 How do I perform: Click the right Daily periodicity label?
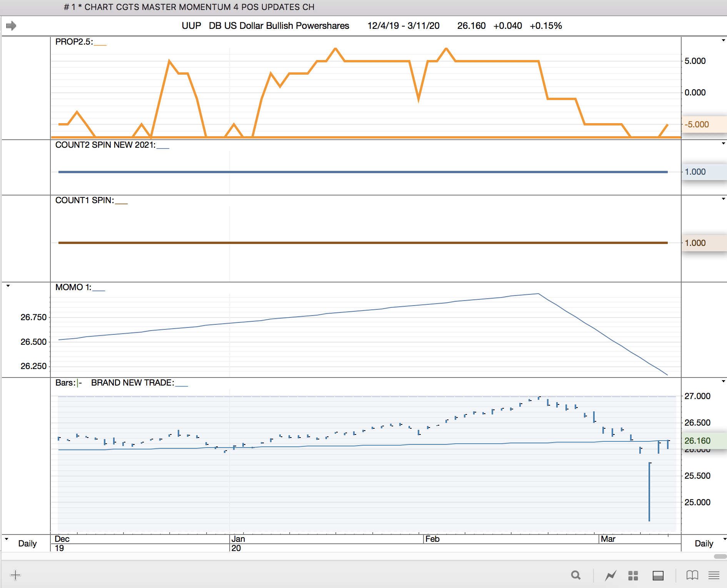coord(704,543)
